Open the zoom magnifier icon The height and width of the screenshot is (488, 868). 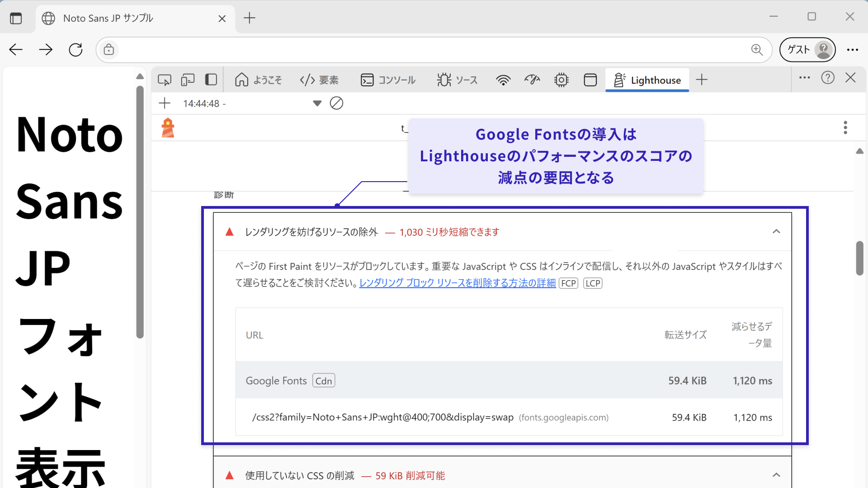(x=757, y=50)
